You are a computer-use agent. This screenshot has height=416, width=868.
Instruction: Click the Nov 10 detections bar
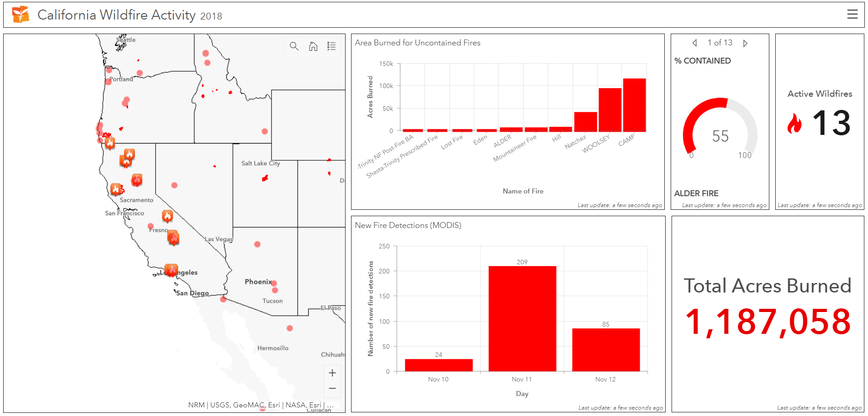tap(438, 365)
